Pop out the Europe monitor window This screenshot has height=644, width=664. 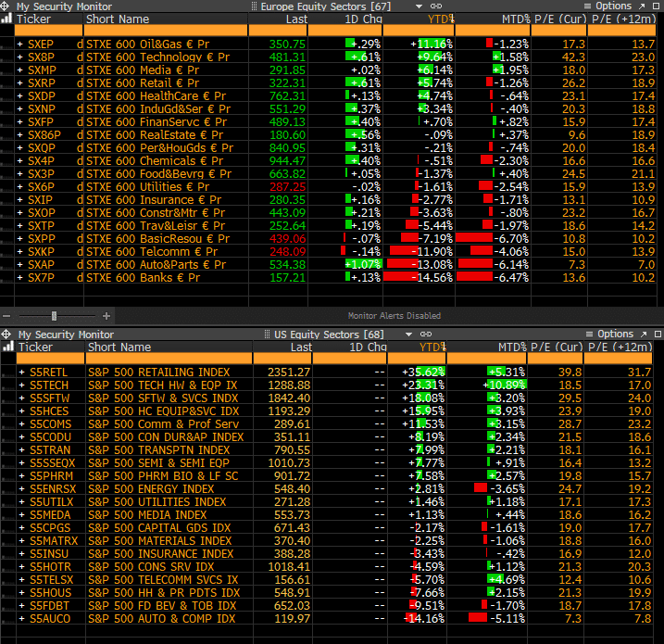642,6
